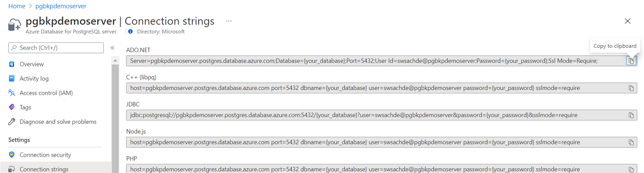This screenshot has width=644, height=173.
Task: Open Diagnose and solve problems
Action: 58,122
